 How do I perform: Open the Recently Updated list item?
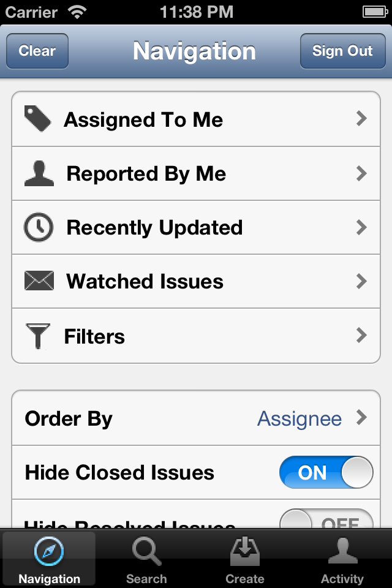pyautogui.click(x=196, y=227)
